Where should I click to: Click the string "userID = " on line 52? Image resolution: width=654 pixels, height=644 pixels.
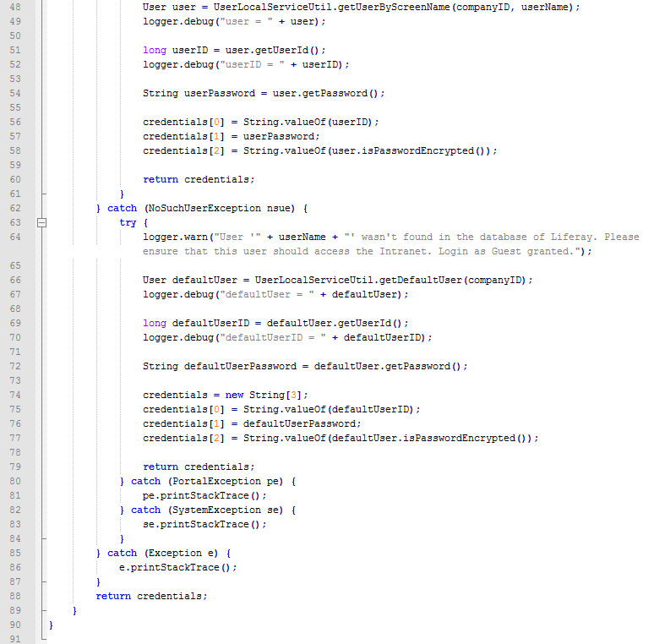tap(252, 64)
